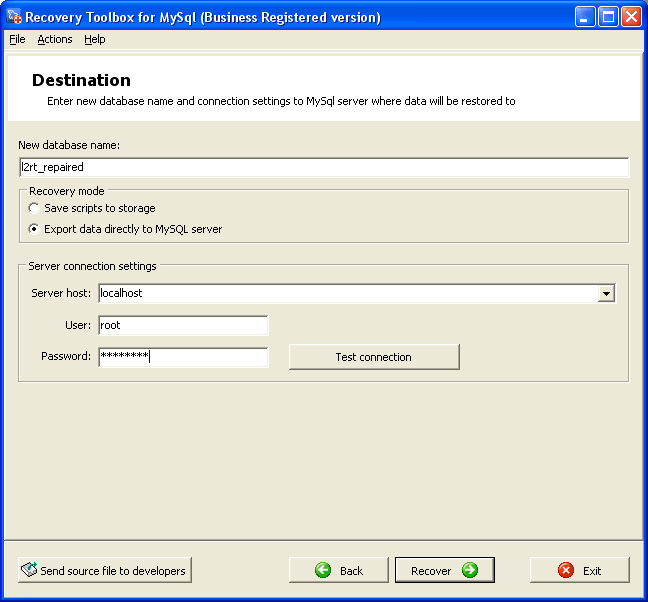The image size is (648, 602).
Task: Focus the Password input field
Action: (x=183, y=357)
